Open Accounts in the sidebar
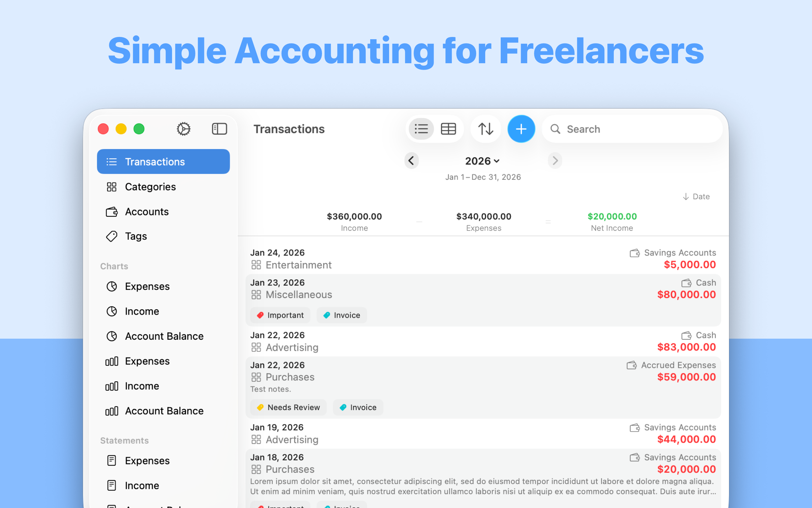Screen dimensions: 812x508 (x=164, y=212)
